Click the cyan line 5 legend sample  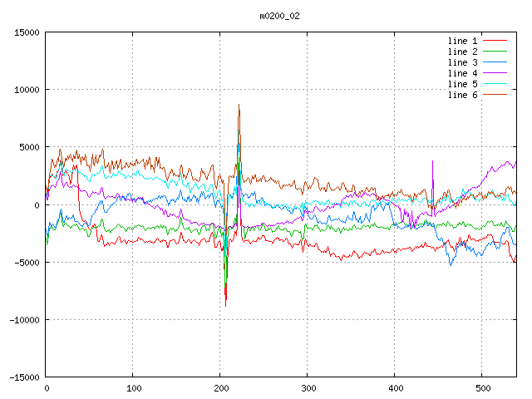pyautogui.click(x=495, y=84)
